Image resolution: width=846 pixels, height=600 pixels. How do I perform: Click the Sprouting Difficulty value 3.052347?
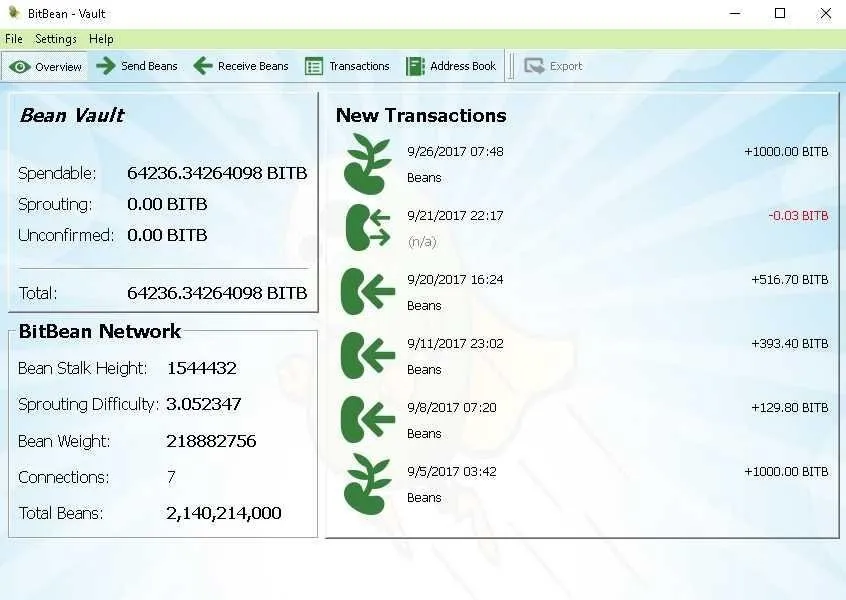point(203,404)
